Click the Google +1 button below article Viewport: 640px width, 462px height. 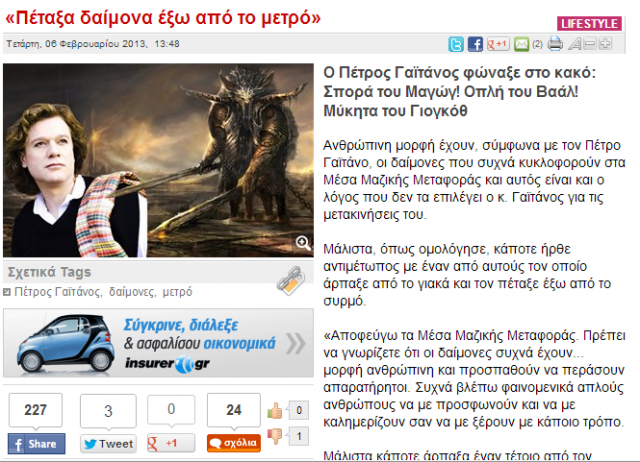pos(171,443)
